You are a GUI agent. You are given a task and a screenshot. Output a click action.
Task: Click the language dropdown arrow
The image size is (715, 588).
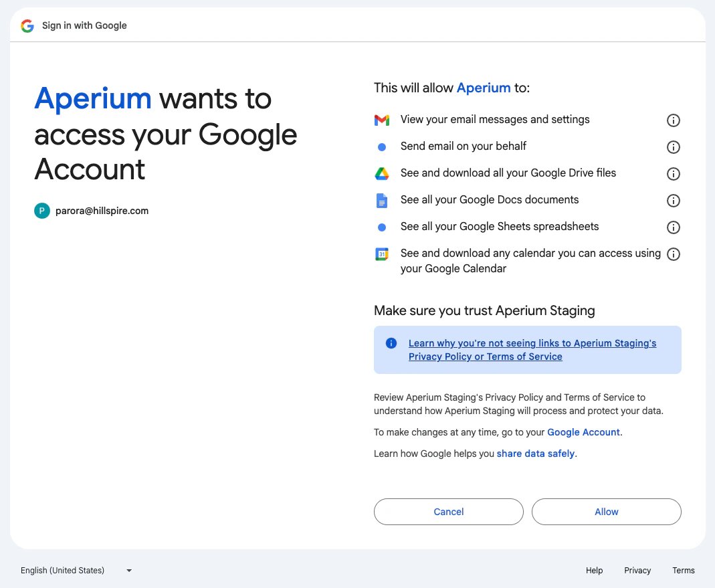click(x=129, y=571)
